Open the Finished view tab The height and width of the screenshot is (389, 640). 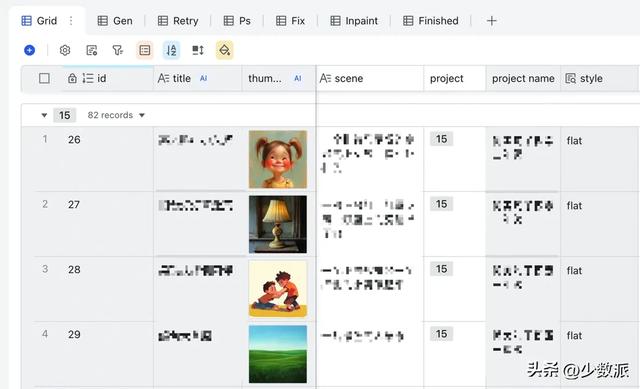click(431, 21)
